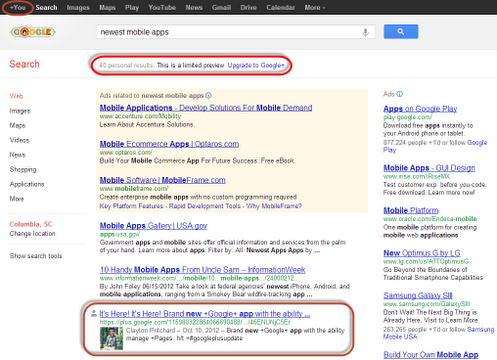The height and width of the screenshot is (360, 497).
Task: Open Mobile Apps - GUI Design ad
Action: [429, 168]
